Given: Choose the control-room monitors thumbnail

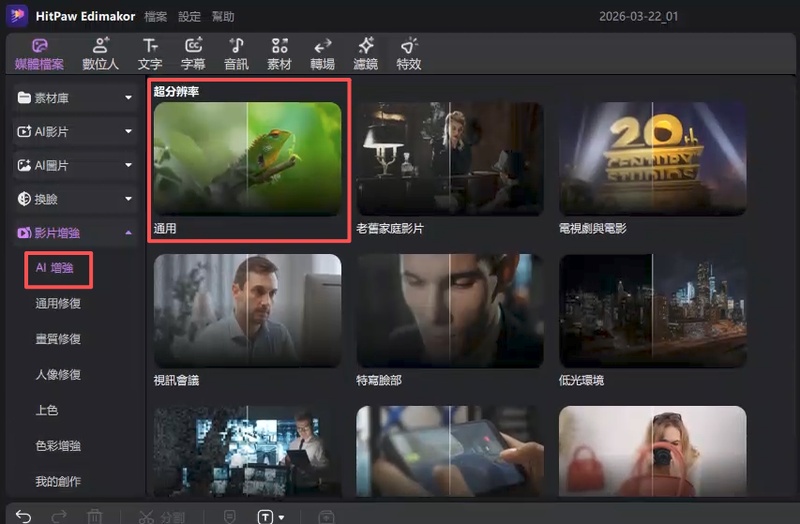Looking at the screenshot, I should point(247,451).
